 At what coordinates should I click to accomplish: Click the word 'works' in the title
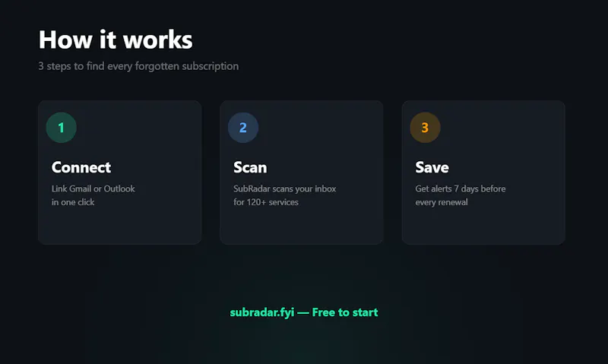(x=158, y=40)
